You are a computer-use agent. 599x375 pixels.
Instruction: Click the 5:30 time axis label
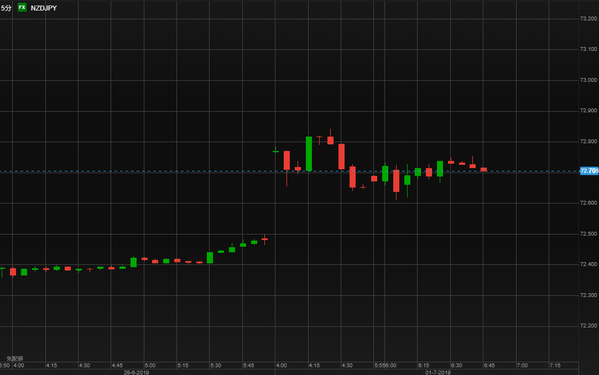click(215, 365)
